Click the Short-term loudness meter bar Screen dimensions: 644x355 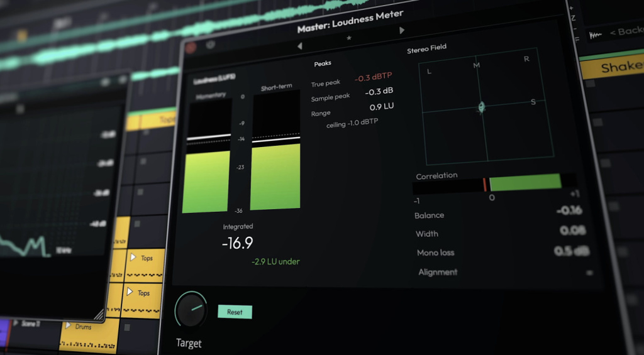coord(275,150)
